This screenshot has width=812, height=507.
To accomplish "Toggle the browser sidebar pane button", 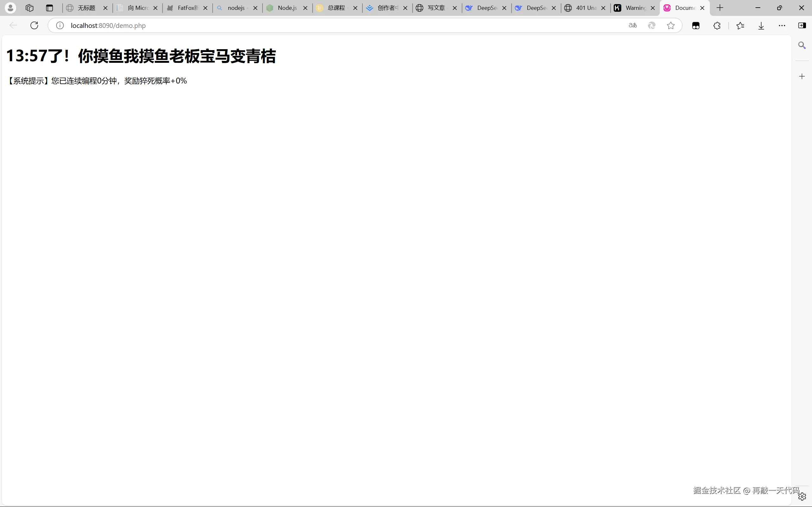I will [x=802, y=25].
